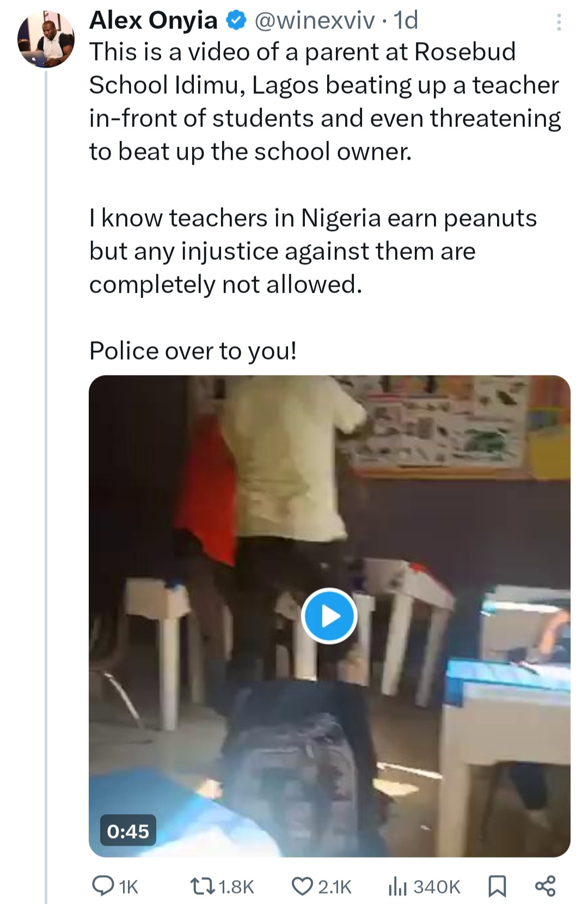Click the reply speech bubble icon
This screenshot has width=588, height=904.
coord(102,886)
